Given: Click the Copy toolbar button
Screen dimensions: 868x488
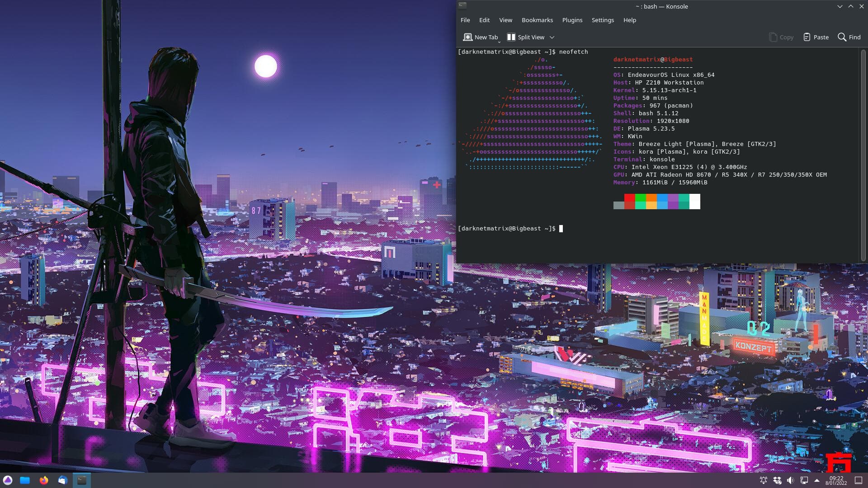Looking at the screenshot, I should (x=781, y=37).
